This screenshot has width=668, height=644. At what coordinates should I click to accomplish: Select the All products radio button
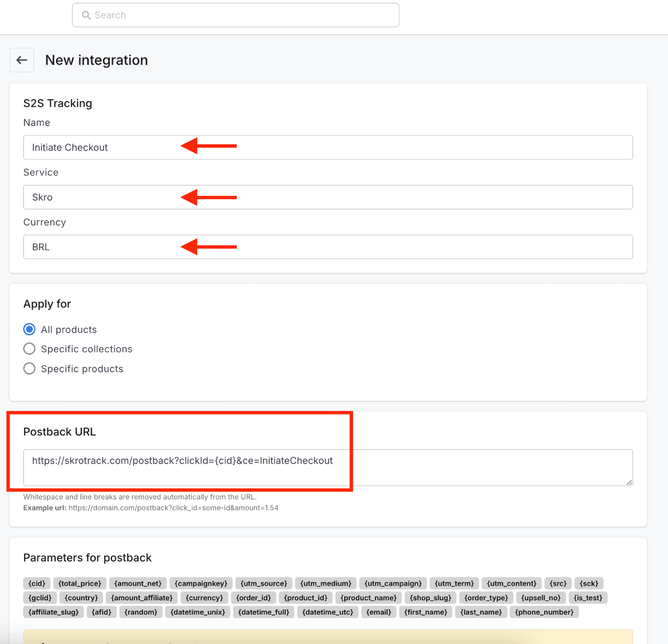click(x=29, y=329)
